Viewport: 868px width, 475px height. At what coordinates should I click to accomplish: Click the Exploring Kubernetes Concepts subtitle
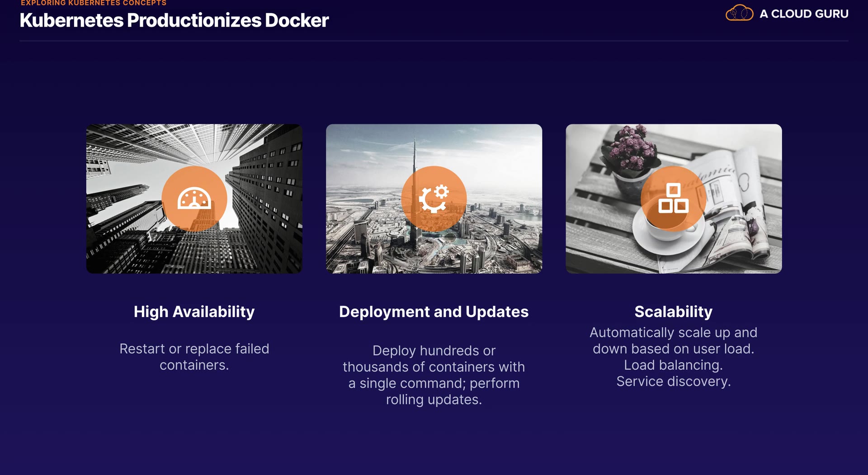[x=94, y=3]
